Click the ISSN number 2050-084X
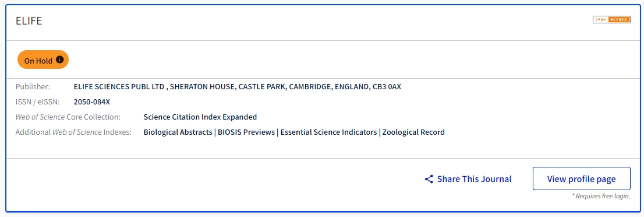644x217 pixels. [92, 102]
